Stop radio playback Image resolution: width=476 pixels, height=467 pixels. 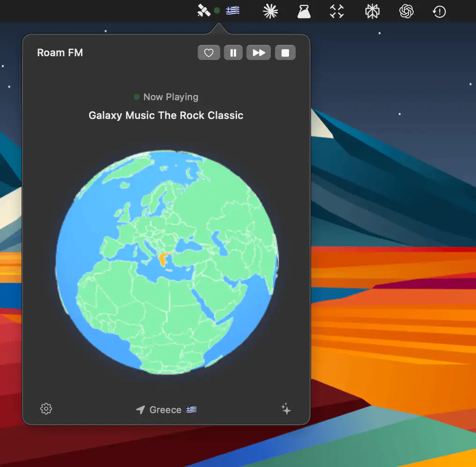coord(285,53)
